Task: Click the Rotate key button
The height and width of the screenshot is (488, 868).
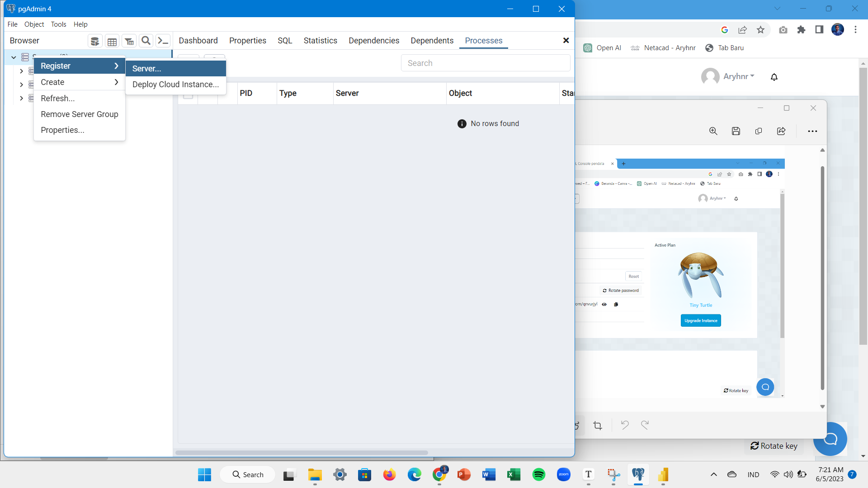Action: click(x=774, y=446)
